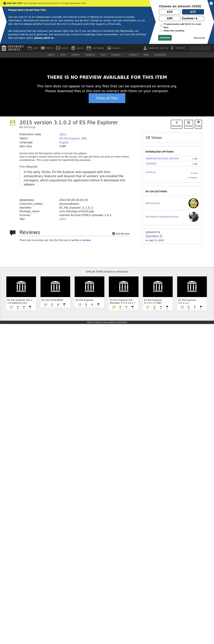This screenshot has height=644, width=214.
Task: Open uploader Gordon-E profile
Action: pos(154,236)
